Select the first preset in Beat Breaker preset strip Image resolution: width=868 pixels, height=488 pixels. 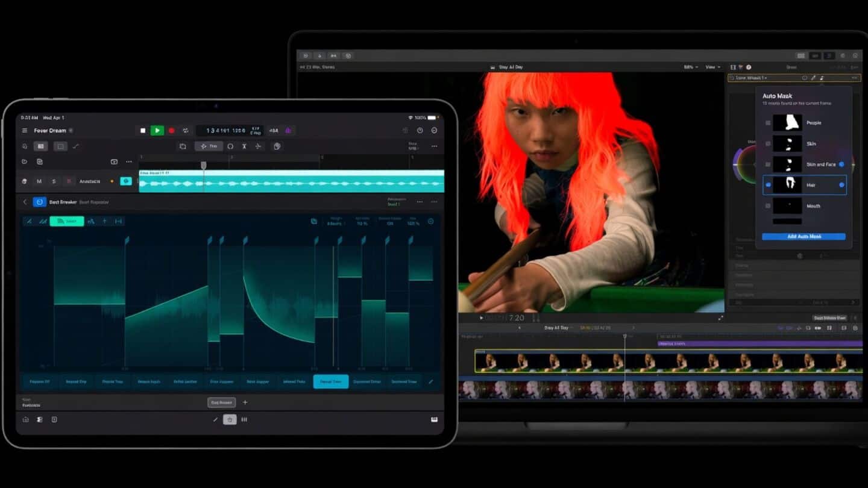pyautogui.click(x=40, y=381)
